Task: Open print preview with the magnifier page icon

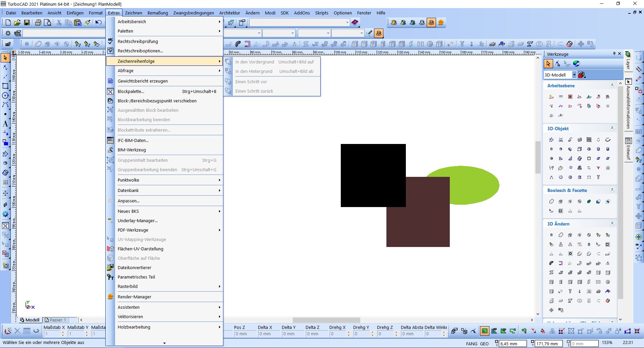Action: pos(48,22)
